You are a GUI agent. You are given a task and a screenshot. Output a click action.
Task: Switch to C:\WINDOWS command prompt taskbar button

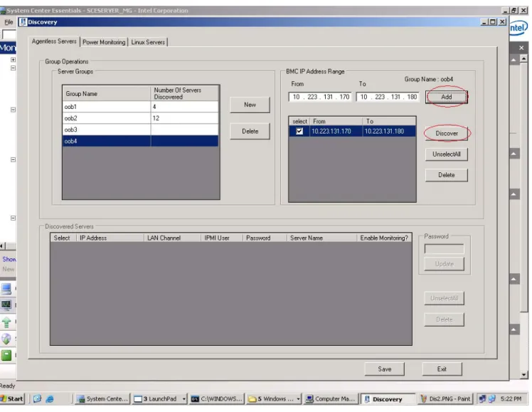217,399
